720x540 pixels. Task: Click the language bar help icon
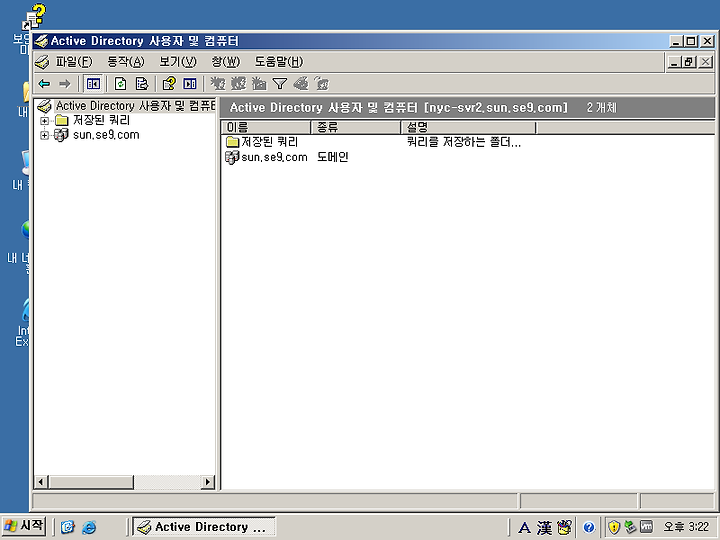[x=589, y=528]
